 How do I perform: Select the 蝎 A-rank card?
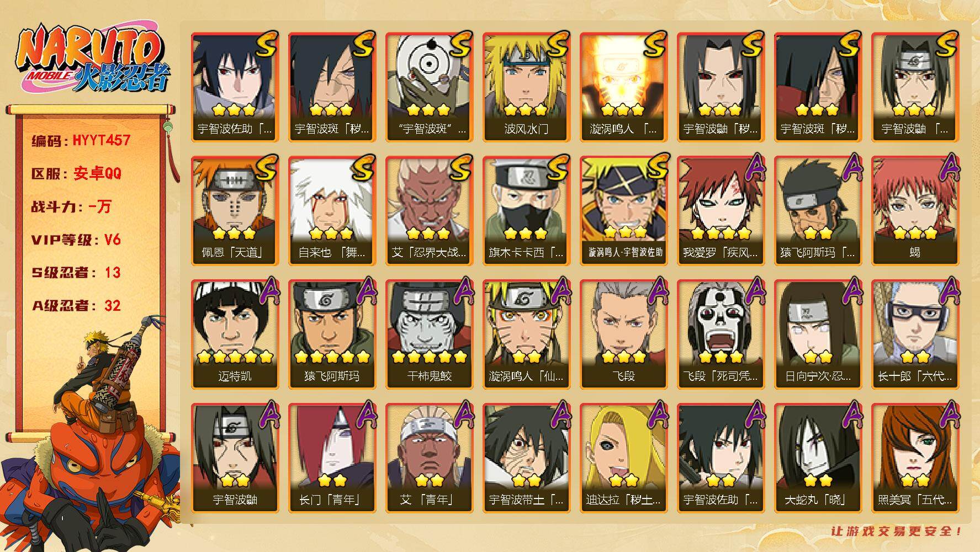click(x=915, y=211)
